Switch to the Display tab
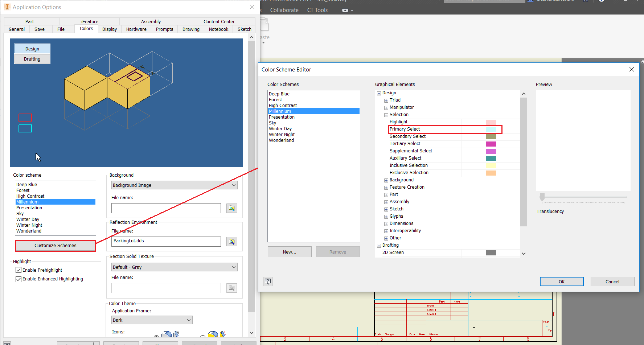This screenshot has height=345, width=644. [109, 29]
